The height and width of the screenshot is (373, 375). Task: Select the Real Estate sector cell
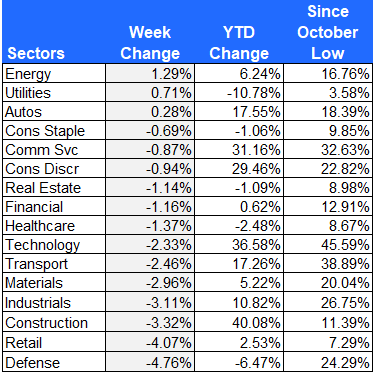click(x=54, y=188)
